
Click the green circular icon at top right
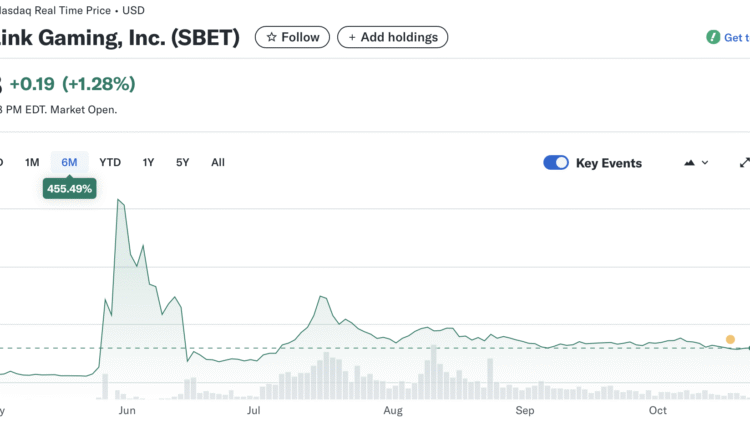point(712,37)
